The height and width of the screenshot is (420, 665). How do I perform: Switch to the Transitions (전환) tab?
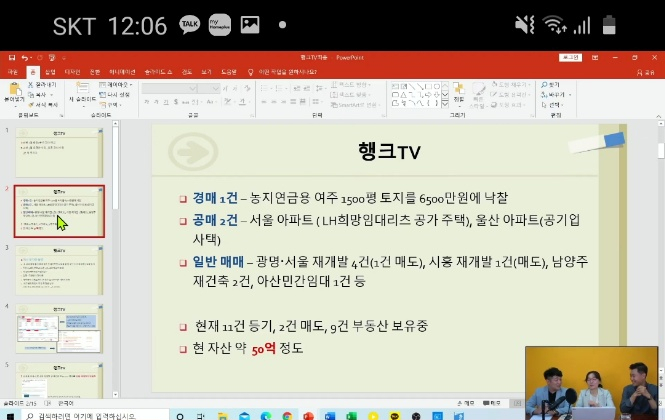tap(95, 72)
